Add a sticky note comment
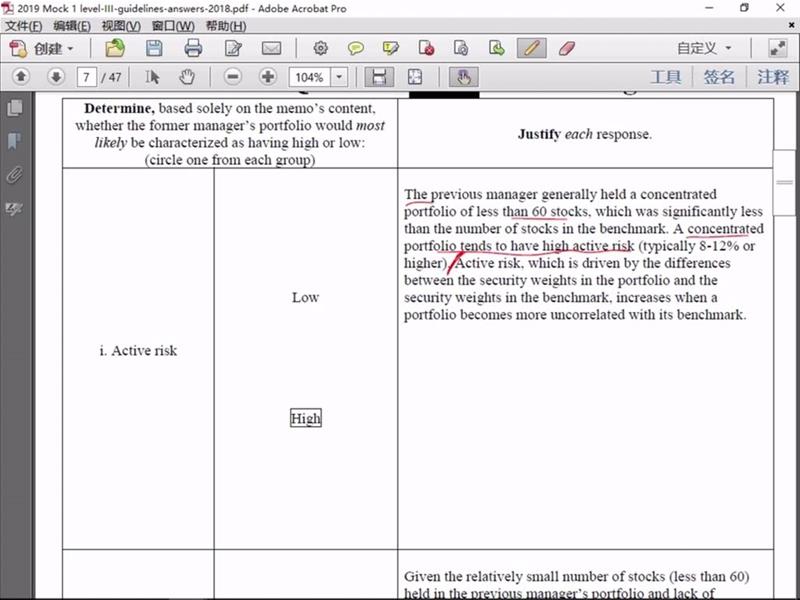 point(355,47)
